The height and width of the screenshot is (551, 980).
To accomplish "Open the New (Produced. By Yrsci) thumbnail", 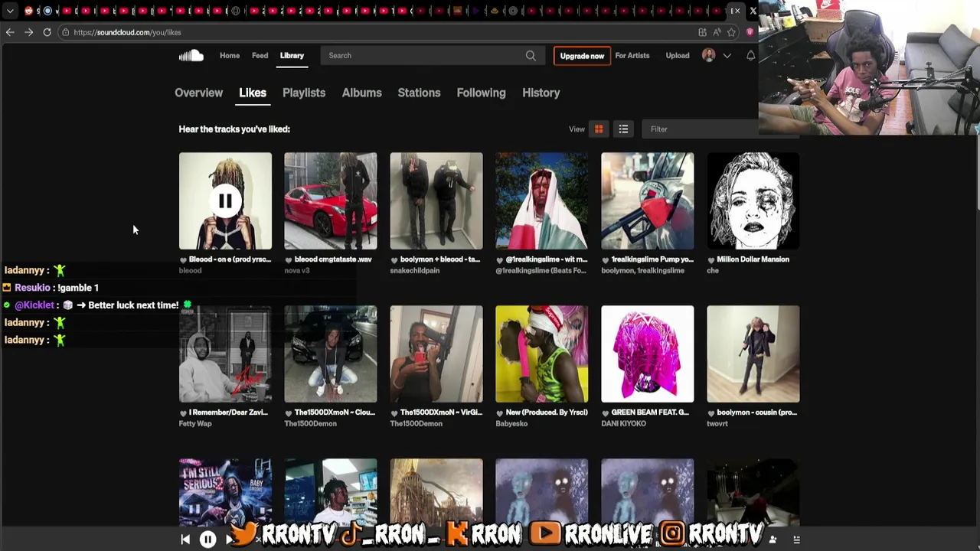I will (x=542, y=354).
